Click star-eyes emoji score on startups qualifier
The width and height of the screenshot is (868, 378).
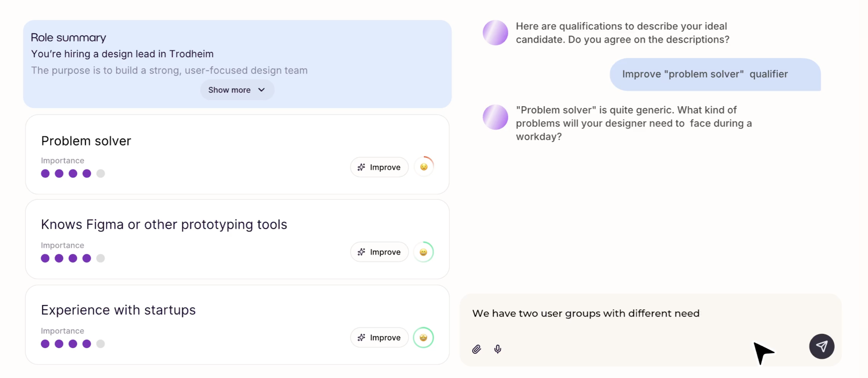pyautogui.click(x=423, y=337)
